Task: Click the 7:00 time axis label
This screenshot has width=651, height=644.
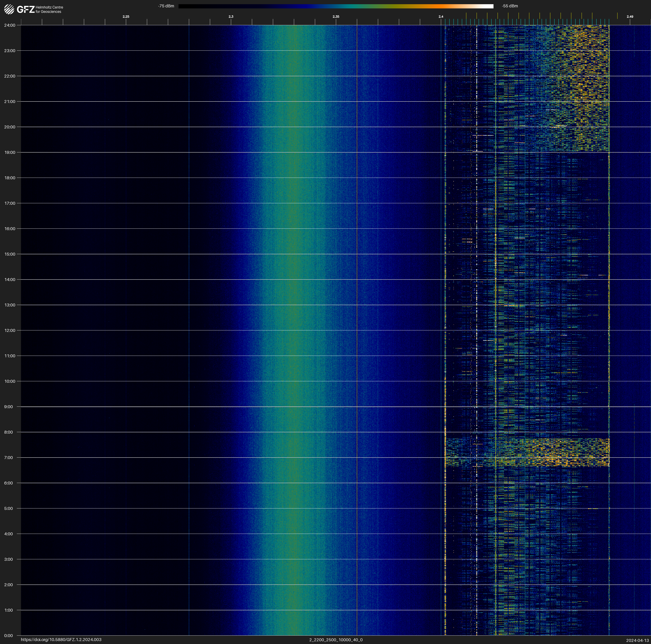Action: [8, 458]
